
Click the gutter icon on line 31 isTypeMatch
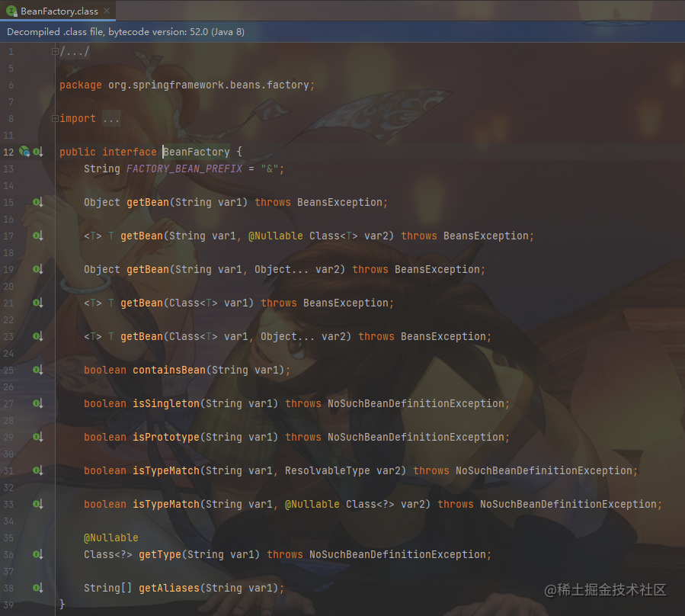pyautogui.click(x=38, y=470)
